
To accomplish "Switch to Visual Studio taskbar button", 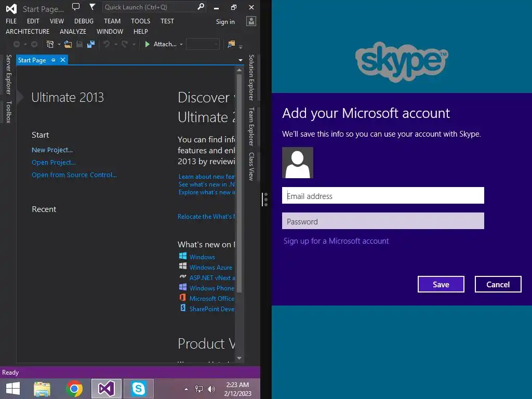I will pyautogui.click(x=106, y=389).
